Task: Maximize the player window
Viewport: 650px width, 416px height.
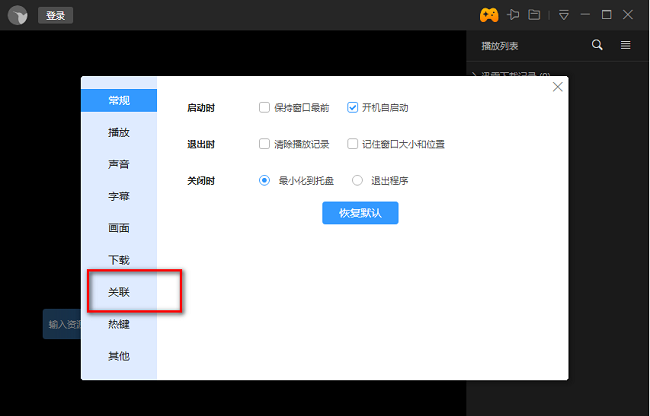Action: pyautogui.click(x=606, y=15)
